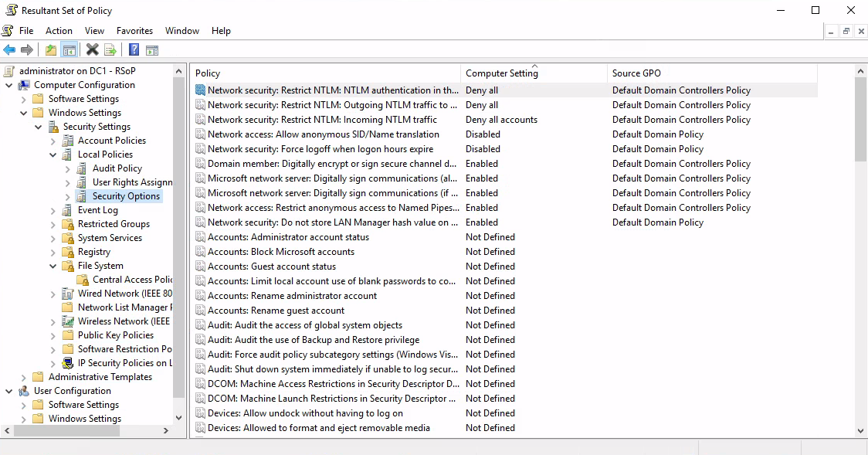Click policy list scrollbar up arrow

(860, 71)
